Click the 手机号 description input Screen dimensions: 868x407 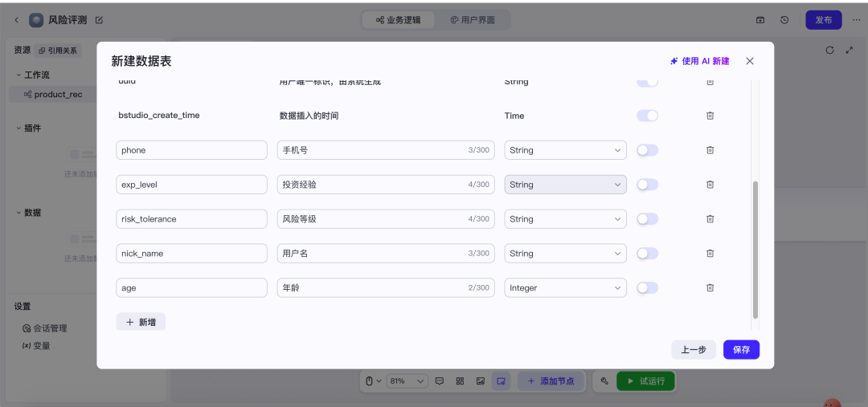pyautogui.click(x=386, y=150)
